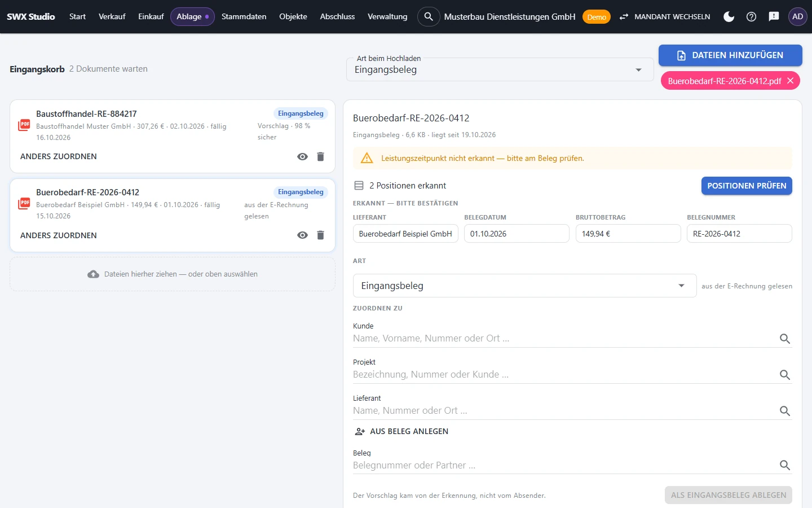Click Positionen prüfen button
812x508 pixels.
[x=747, y=186]
